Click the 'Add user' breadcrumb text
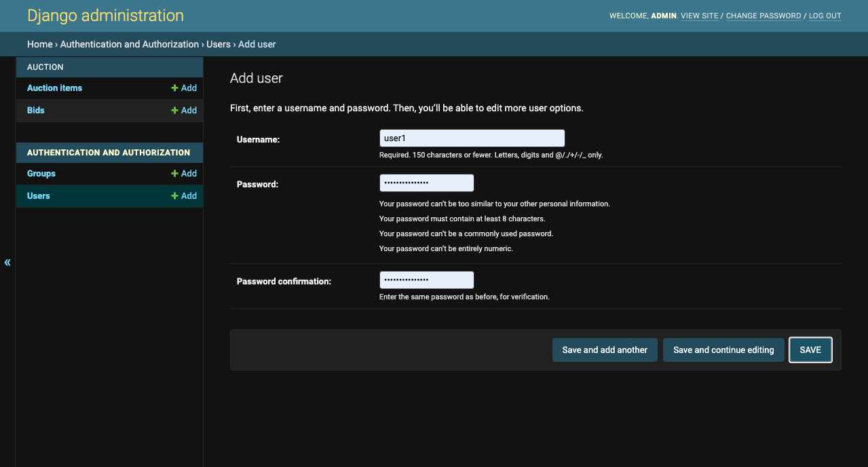The image size is (868, 467). tap(257, 44)
